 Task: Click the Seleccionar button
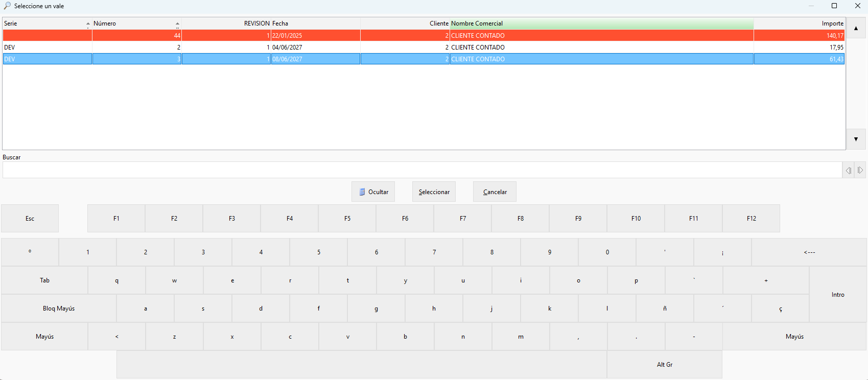(x=434, y=192)
